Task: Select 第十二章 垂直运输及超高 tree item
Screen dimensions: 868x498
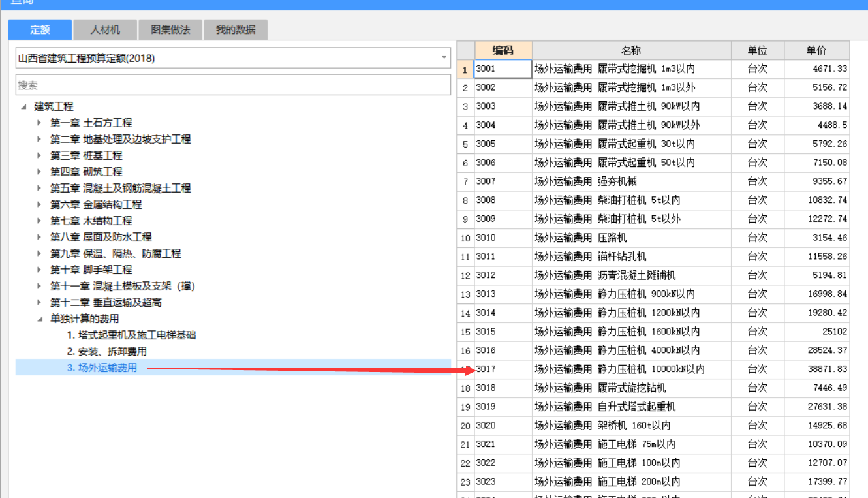Action: [106, 302]
